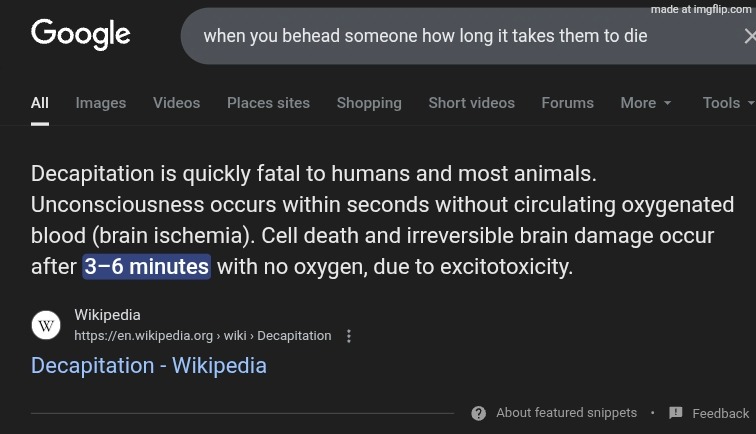This screenshot has width=756, height=434.
Task: Focus the search query input field
Action: point(425,36)
